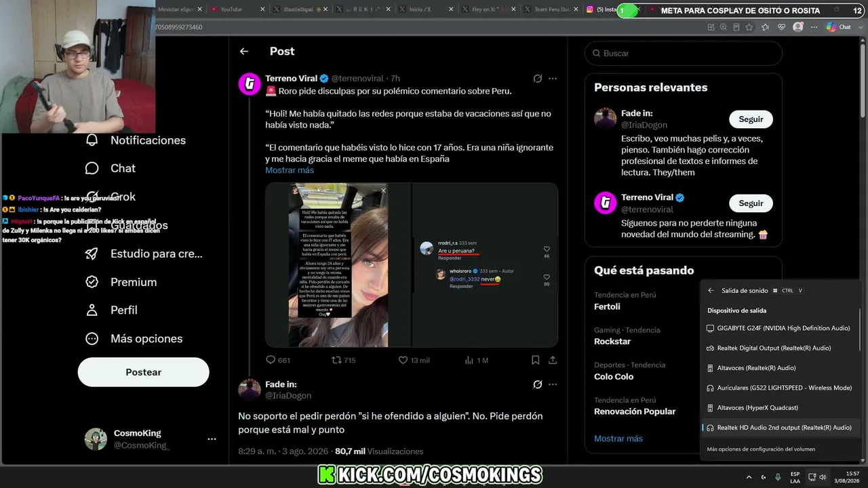868x488 pixels.
Task: Click the Grok icon on Terreno Viral's post
Action: tap(538, 79)
